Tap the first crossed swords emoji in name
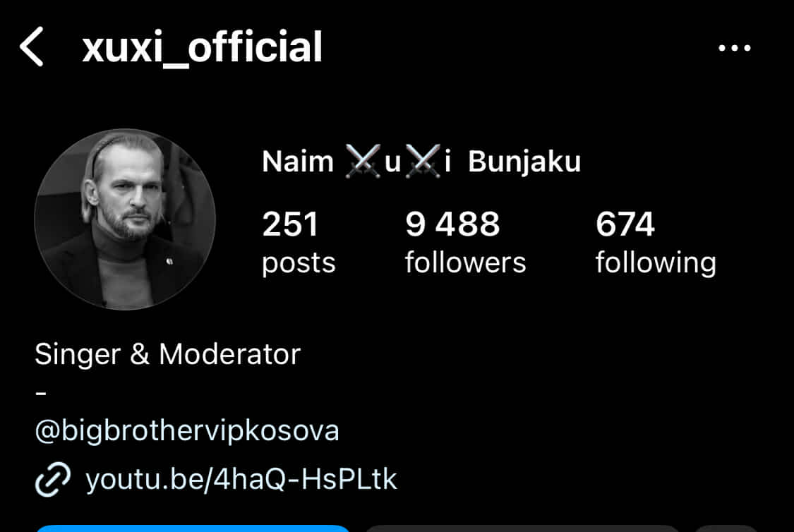 pyautogui.click(x=363, y=162)
